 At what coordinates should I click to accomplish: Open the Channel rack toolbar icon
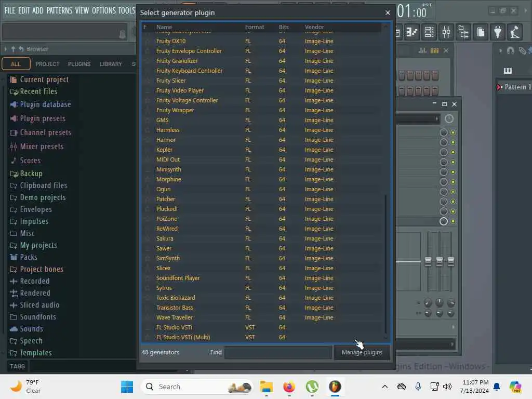[429, 32]
